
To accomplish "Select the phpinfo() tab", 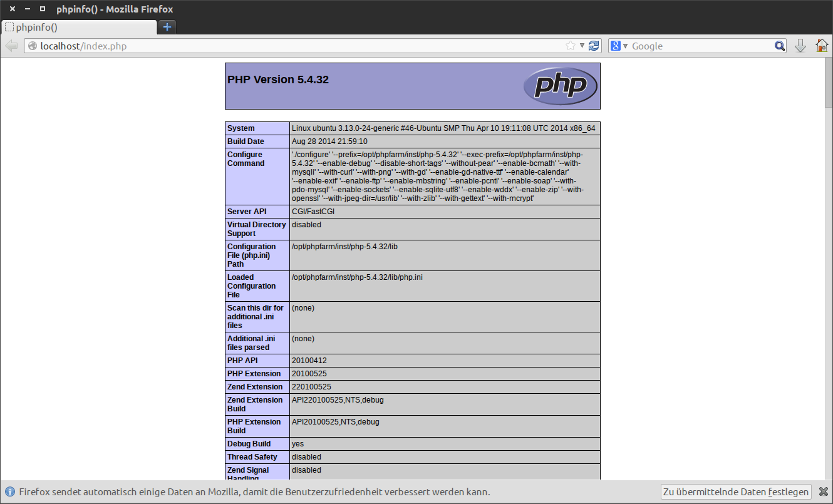I will click(x=78, y=27).
